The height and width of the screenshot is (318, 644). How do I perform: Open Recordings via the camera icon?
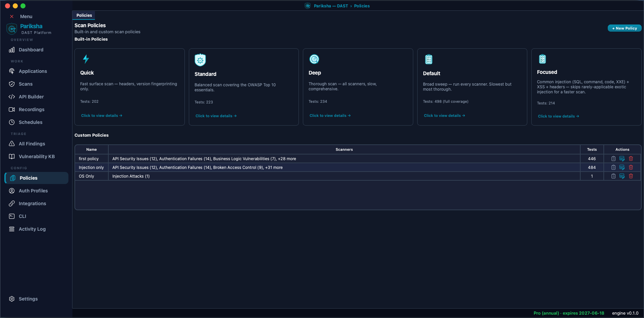click(x=12, y=109)
